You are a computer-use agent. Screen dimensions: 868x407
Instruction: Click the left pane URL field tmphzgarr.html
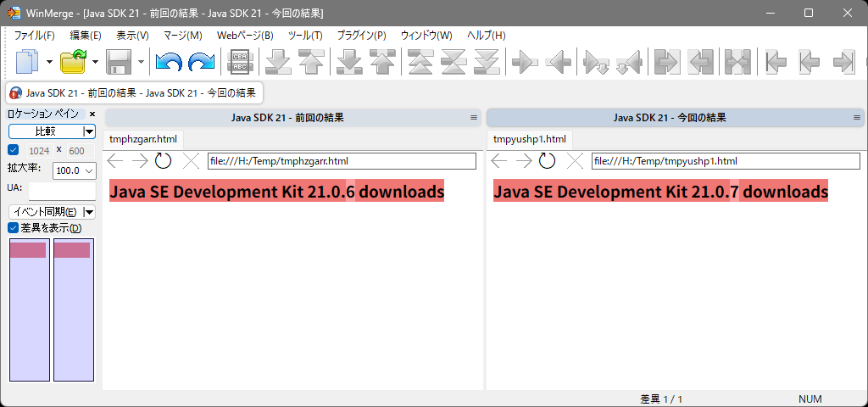click(x=342, y=161)
